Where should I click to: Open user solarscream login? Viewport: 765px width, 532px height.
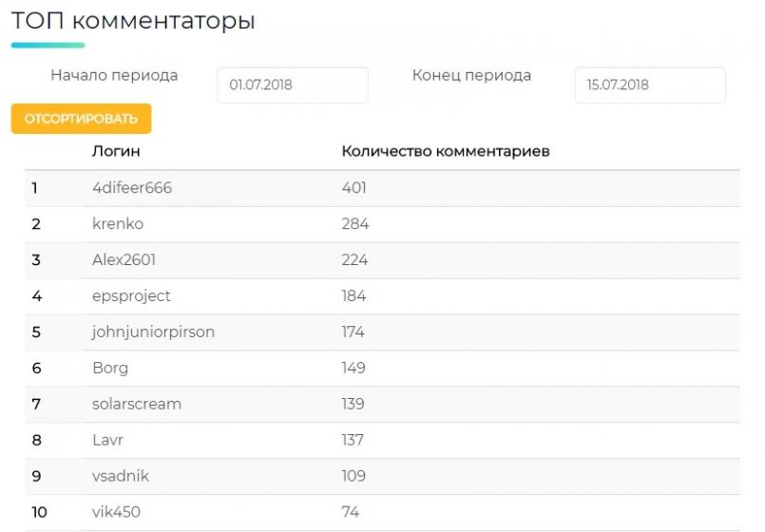pyautogui.click(x=137, y=404)
